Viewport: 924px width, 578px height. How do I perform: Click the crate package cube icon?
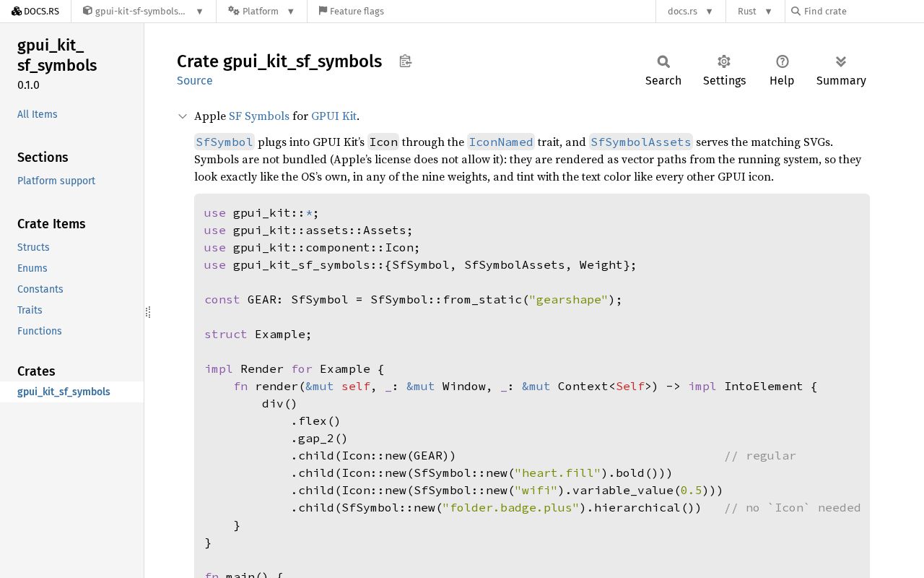(x=87, y=12)
